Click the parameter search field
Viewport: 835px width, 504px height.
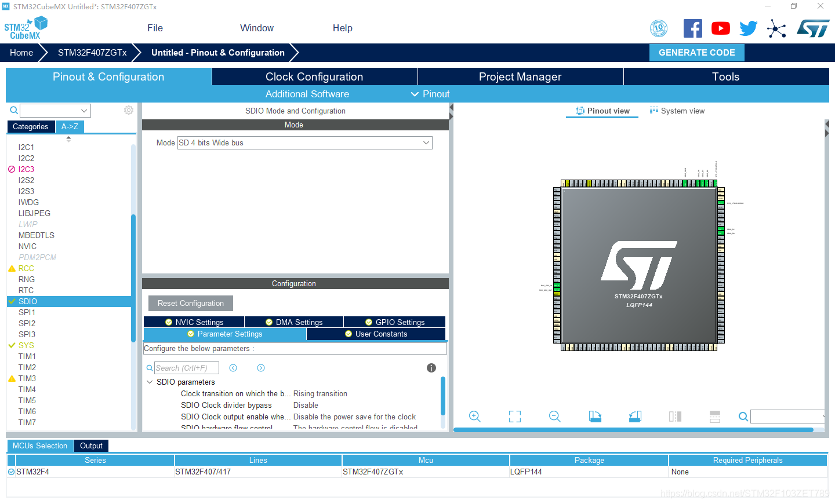pyautogui.click(x=187, y=368)
